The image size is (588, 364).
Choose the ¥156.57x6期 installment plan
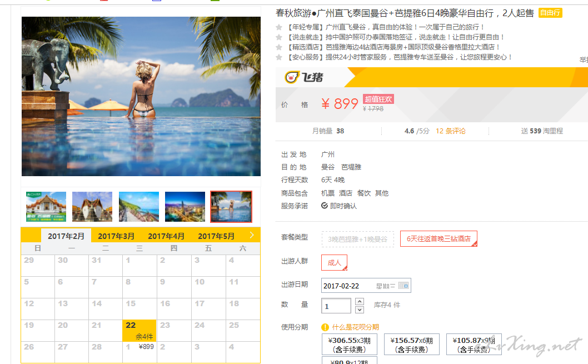(411, 345)
